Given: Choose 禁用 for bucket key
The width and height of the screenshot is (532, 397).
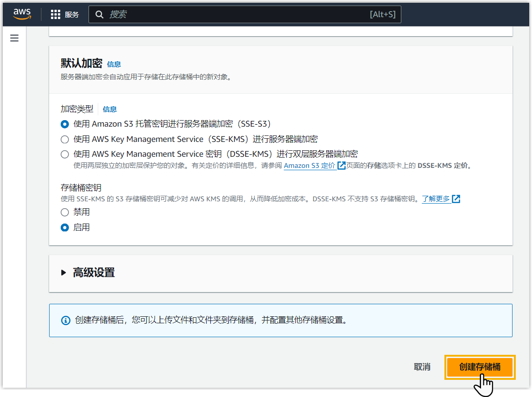Looking at the screenshot, I should [65, 212].
